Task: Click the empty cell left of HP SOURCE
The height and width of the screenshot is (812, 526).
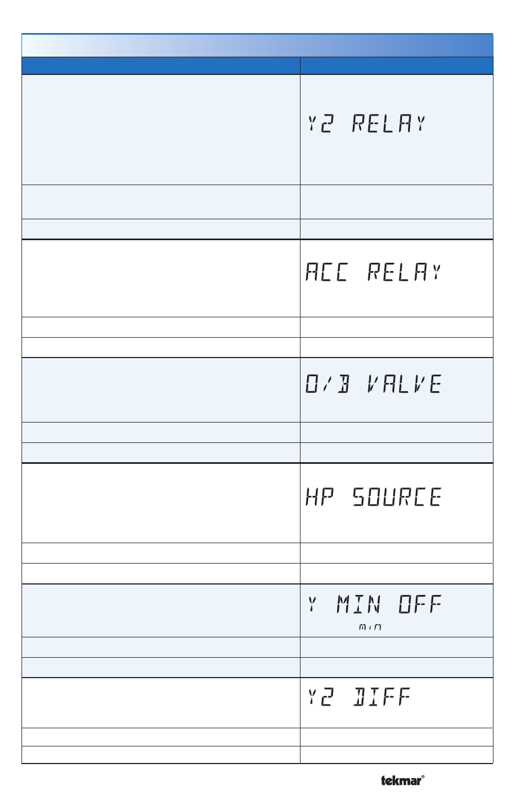Action: 161,503
